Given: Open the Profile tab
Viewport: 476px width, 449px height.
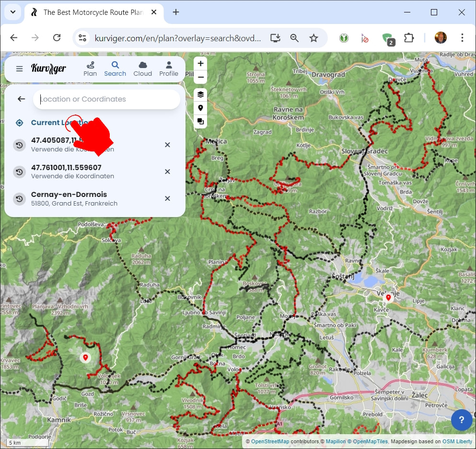Looking at the screenshot, I should coord(169,69).
